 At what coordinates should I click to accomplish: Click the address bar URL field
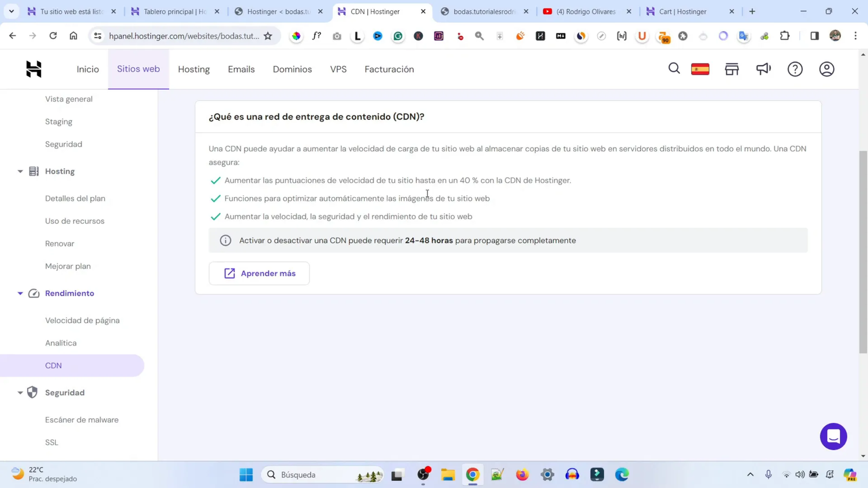coord(184,36)
